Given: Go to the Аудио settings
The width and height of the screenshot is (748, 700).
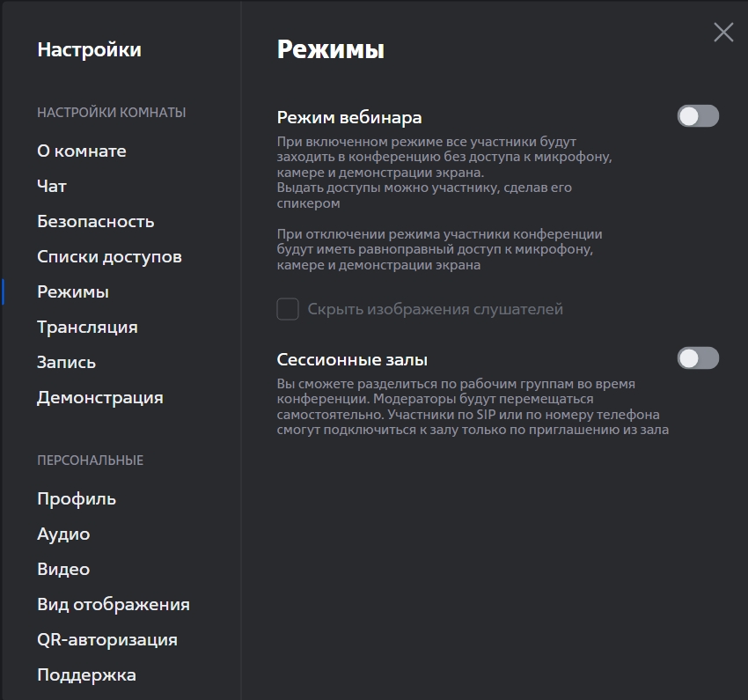Looking at the screenshot, I should pos(63,534).
